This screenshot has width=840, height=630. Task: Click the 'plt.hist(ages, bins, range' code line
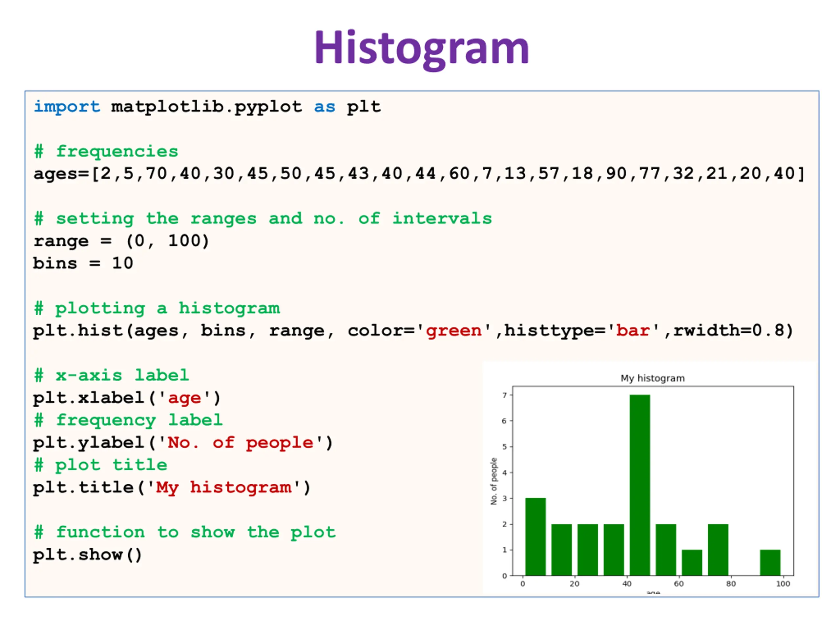[x=413, y=331]
